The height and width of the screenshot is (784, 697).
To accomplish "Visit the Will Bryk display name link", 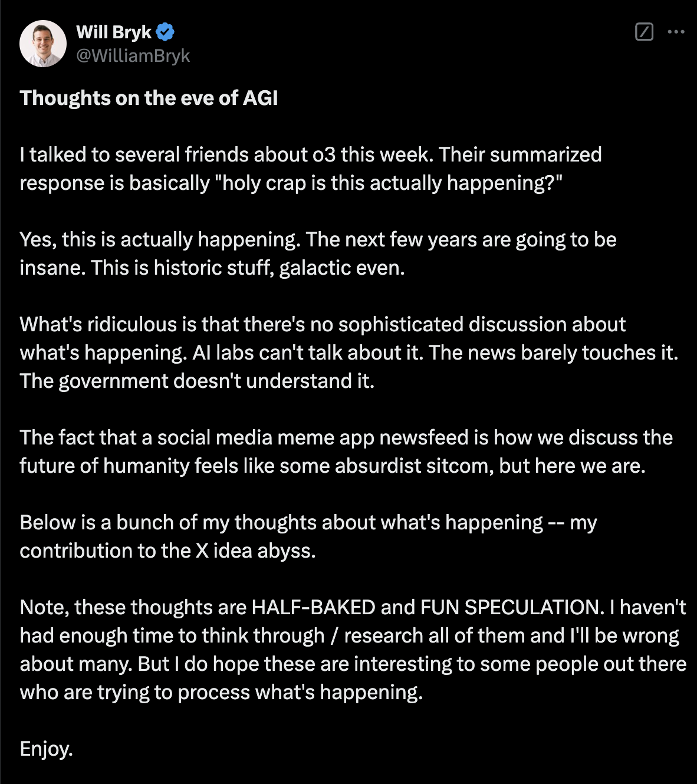I will (x=114, y=32).
